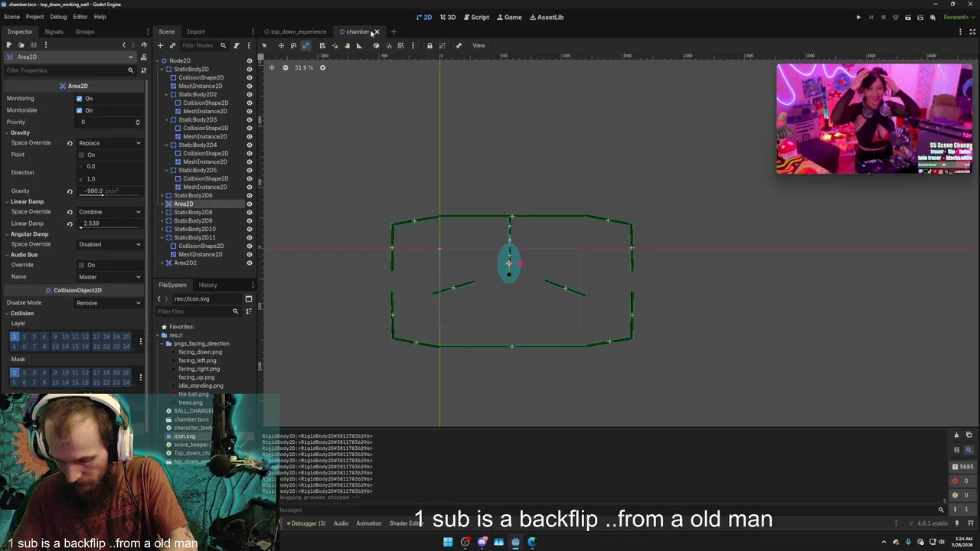Sort files with the FileSystem sort icon
Screen dimensions: 980x551
pos(249,311)
